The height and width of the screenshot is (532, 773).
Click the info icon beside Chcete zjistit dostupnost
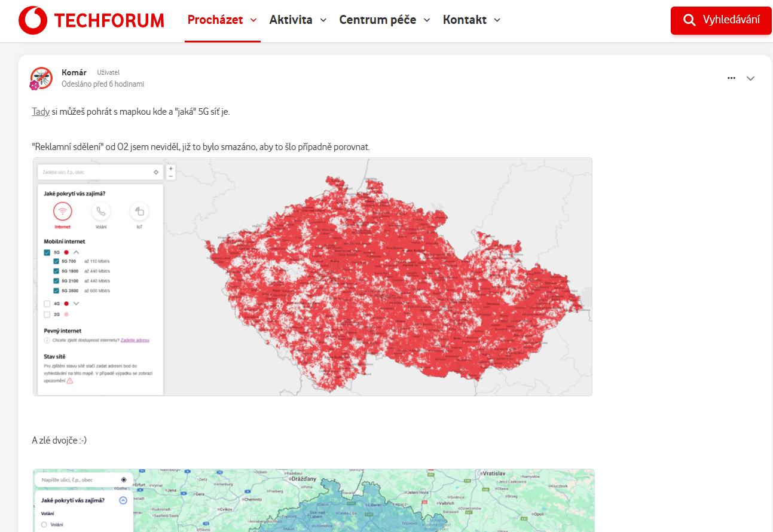pyautogui.click(x=47, y=340)
